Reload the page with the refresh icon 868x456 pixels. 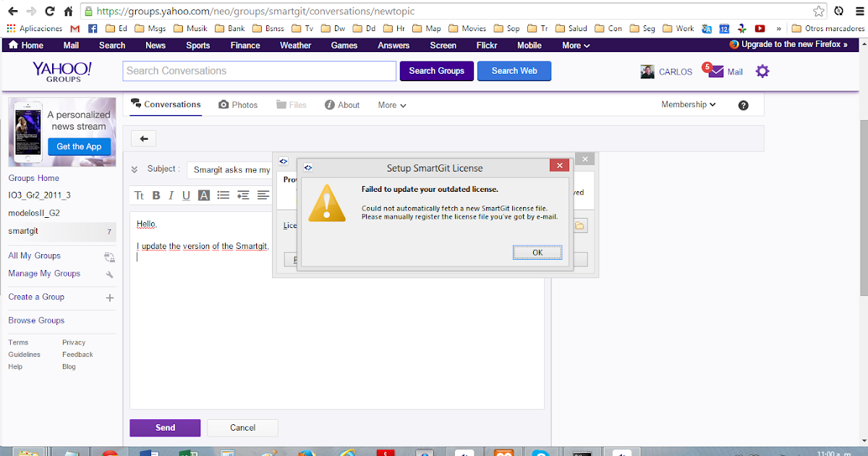pos(50,12)
